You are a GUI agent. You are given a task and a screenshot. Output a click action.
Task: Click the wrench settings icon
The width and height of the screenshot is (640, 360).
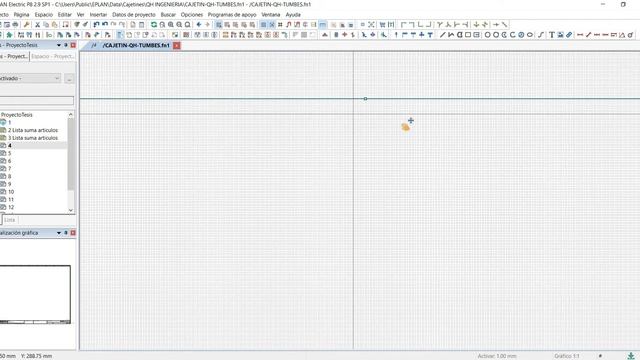27,25
